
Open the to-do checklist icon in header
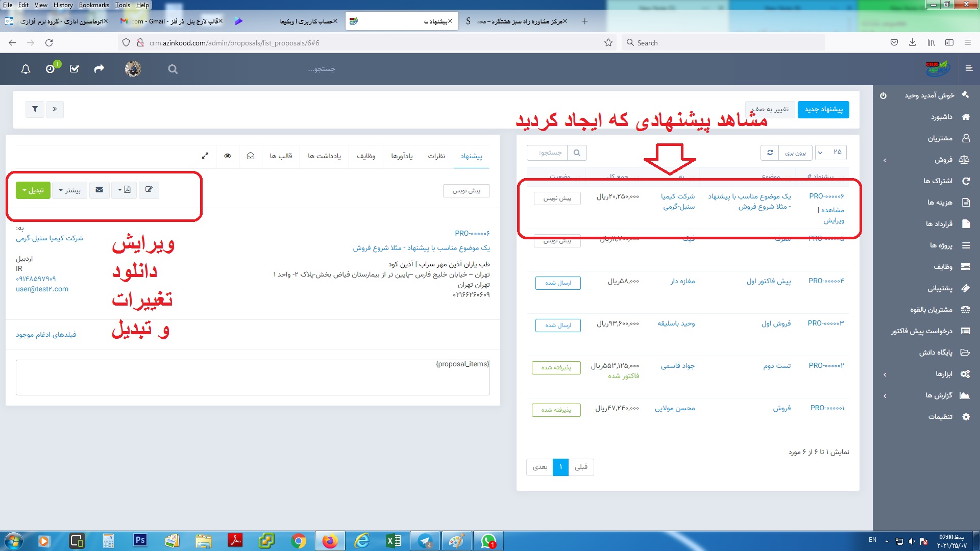pos(75,69)
